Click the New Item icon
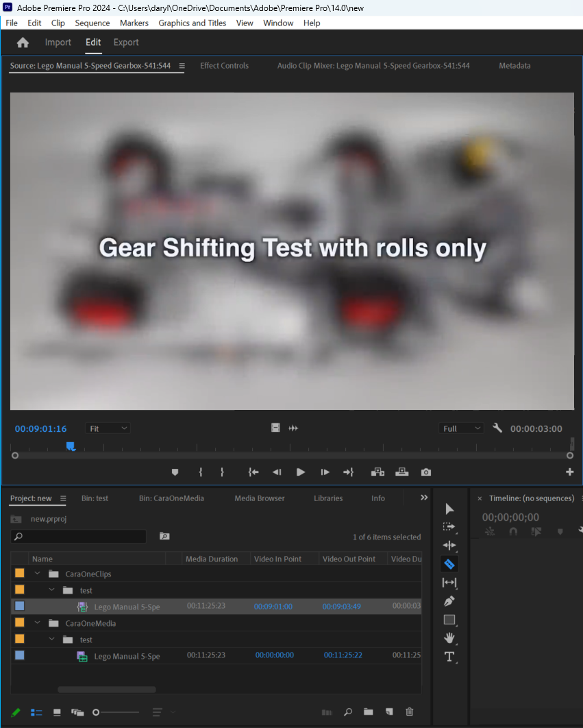583x728 pixels. (389, 712)
